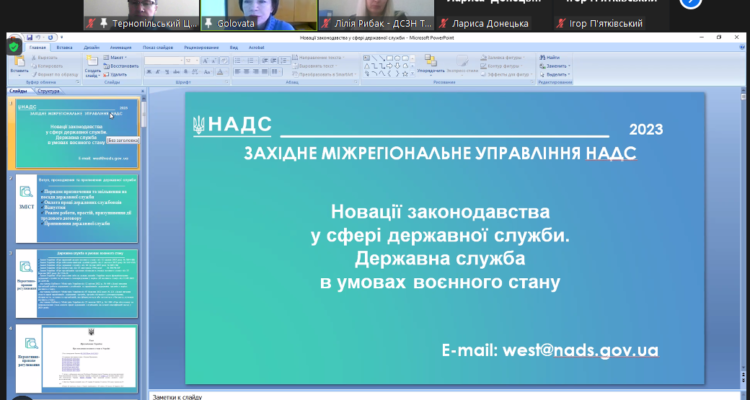Viewport: 750px width, 400px height.
Task: Switch to the Дизайн ribbon tab
Action: [91, 48]
